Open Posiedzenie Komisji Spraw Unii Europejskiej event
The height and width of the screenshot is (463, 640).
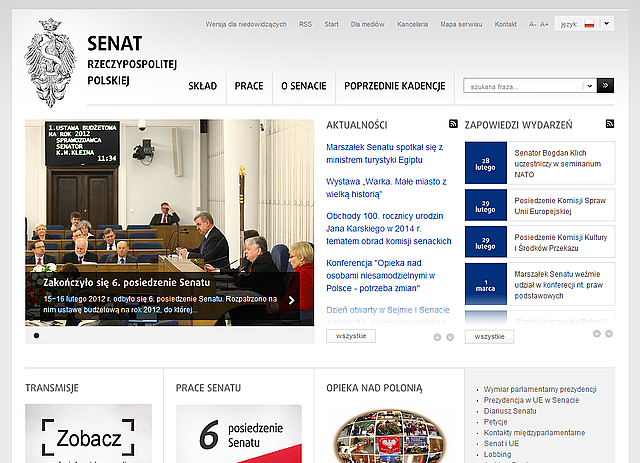(560, 206)
